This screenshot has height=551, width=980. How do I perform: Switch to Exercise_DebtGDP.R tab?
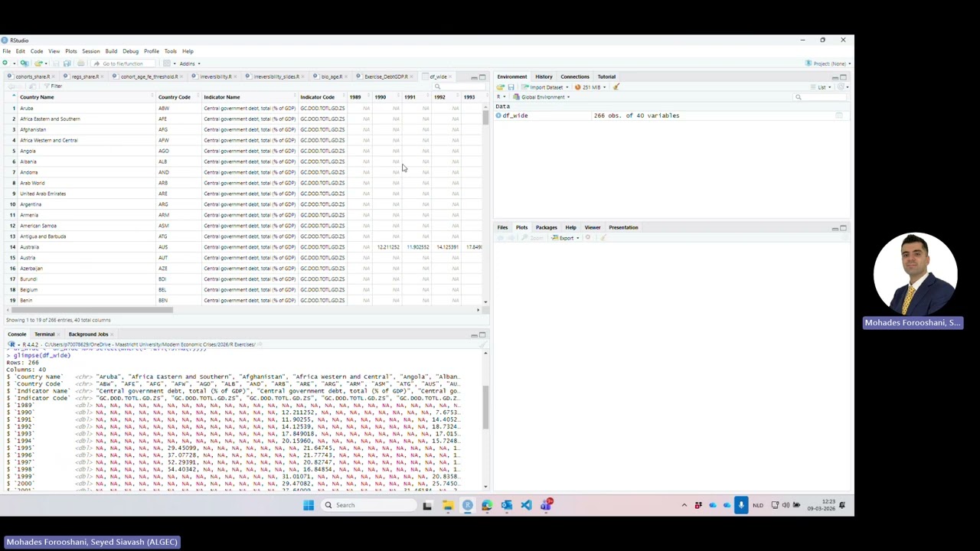point(386,77)
